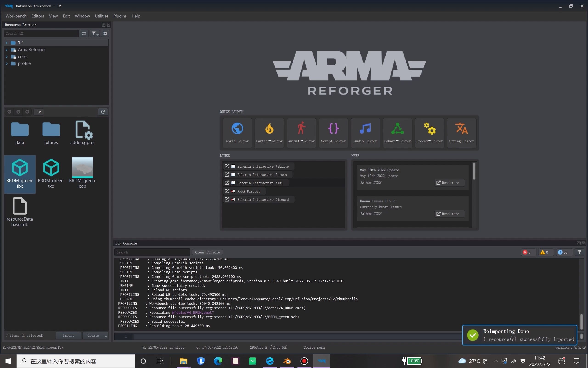Image resolution: width=588 pixels, height=368 pixels.
Task: Undock the Log Console panel
Action: [x=578, y=243]
